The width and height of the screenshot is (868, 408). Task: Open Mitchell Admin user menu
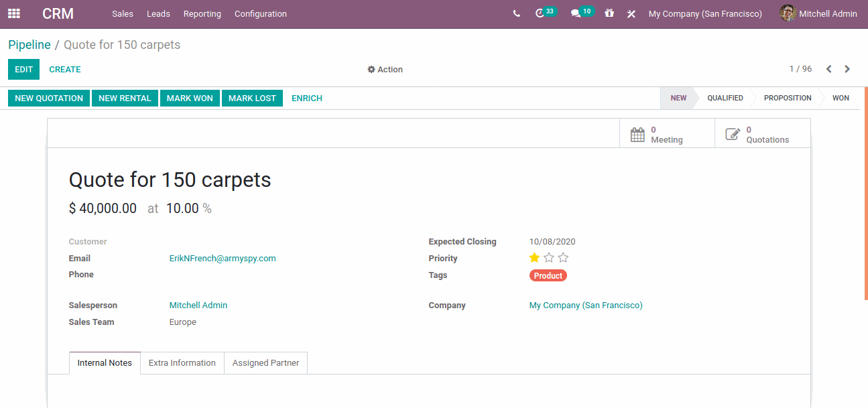click(x=818, y=13)
